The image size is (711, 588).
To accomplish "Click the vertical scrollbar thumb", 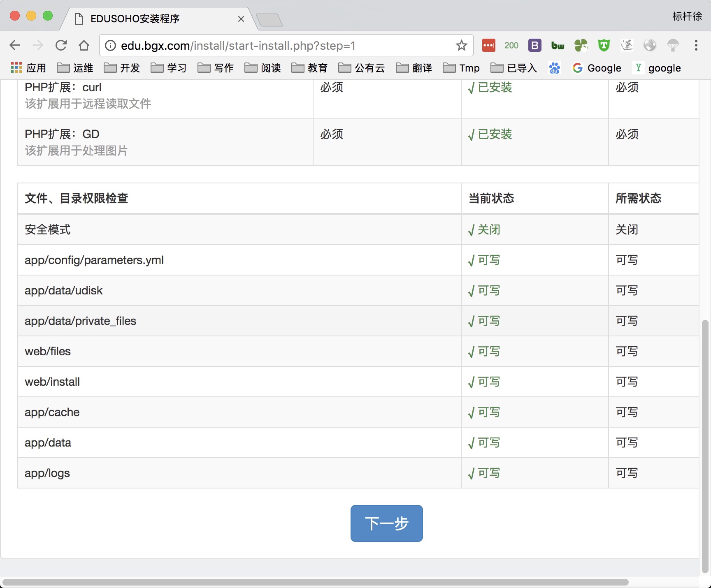I will [705, 446].
